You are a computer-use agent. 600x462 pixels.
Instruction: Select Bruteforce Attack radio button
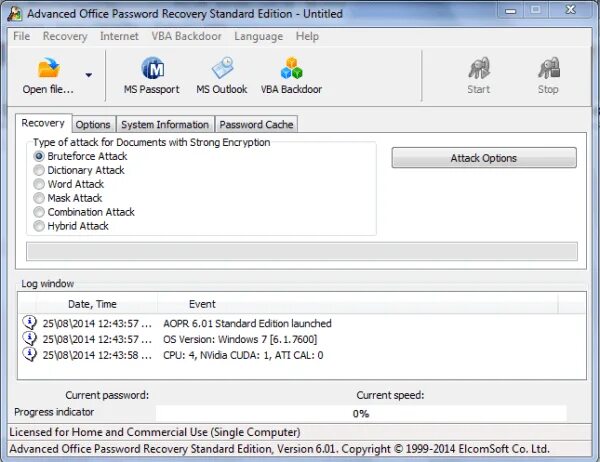(39, 156)
